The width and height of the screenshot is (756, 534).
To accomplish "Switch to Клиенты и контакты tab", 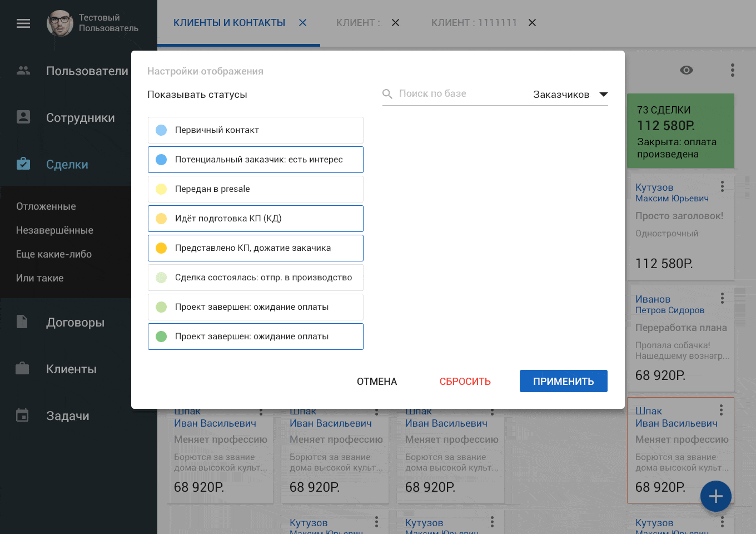I will pos(229,23).
